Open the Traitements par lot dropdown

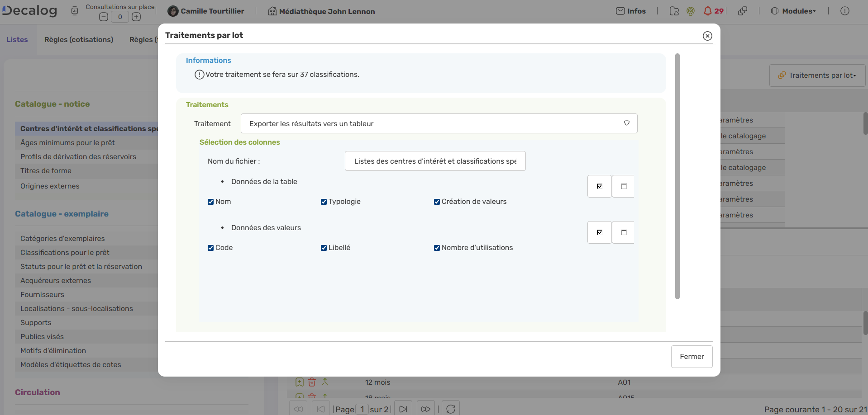pos(817,75)
